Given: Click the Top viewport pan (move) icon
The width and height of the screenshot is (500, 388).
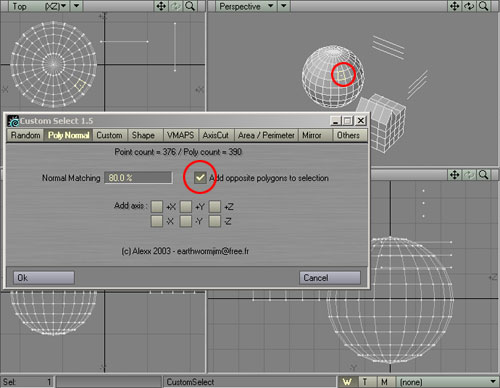Looking at the screenshot, I should pos(161,6).
